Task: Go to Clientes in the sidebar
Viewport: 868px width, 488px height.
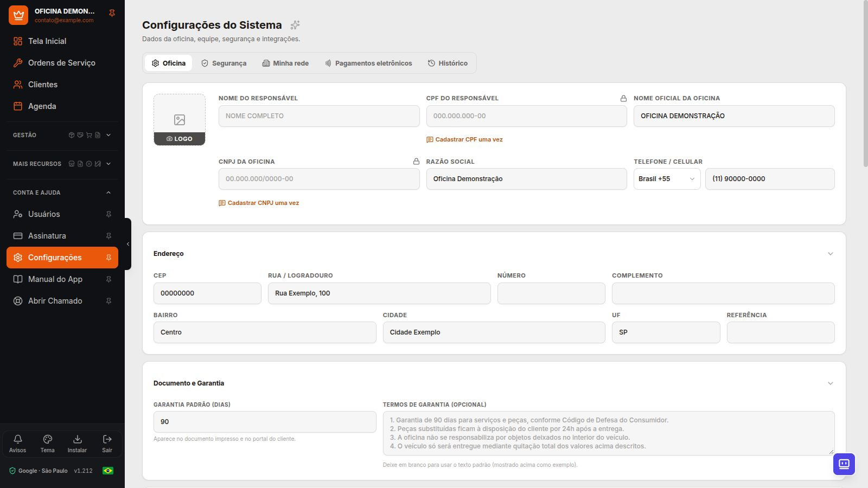Action: (62, 85)
